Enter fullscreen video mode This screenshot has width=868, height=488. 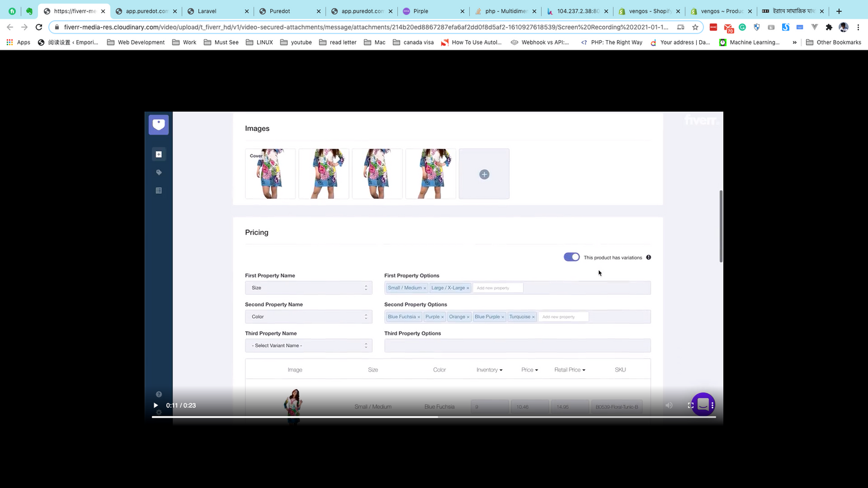tap(691, 406)
